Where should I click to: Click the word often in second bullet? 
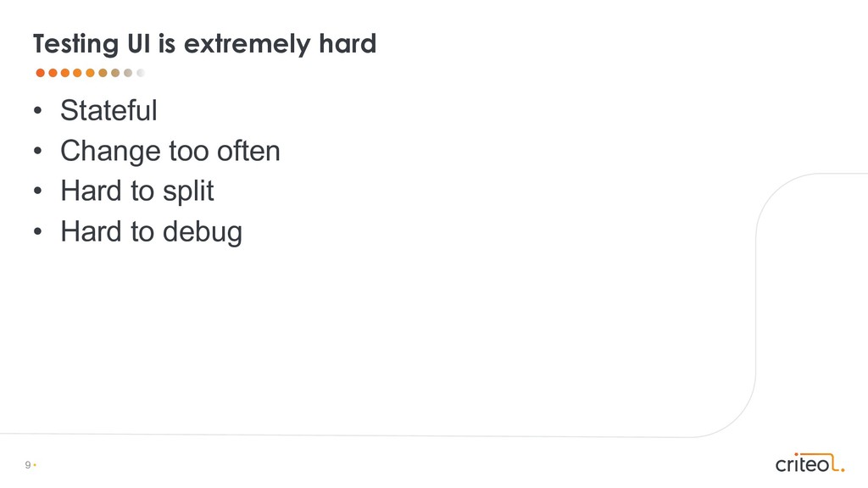[248, 151]
